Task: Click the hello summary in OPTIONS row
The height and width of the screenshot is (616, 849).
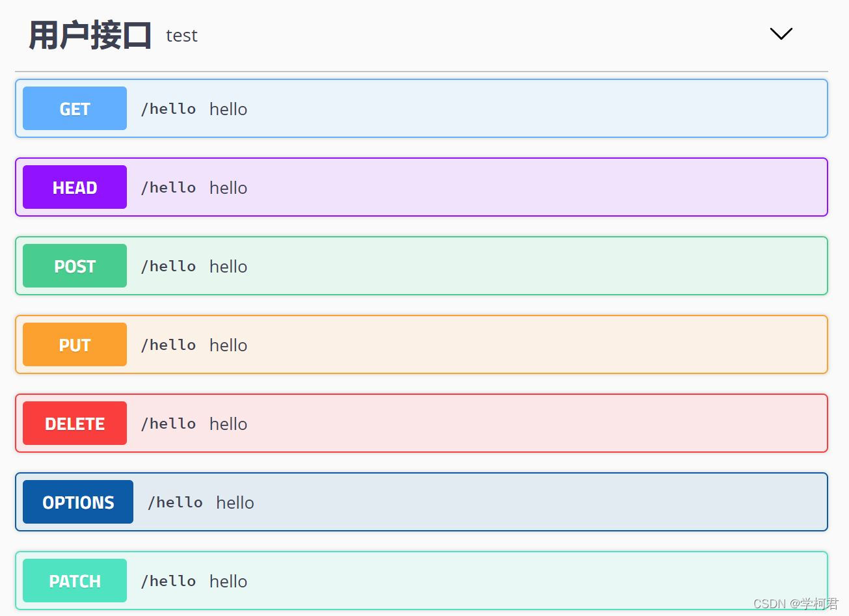Action: [235, 503]
